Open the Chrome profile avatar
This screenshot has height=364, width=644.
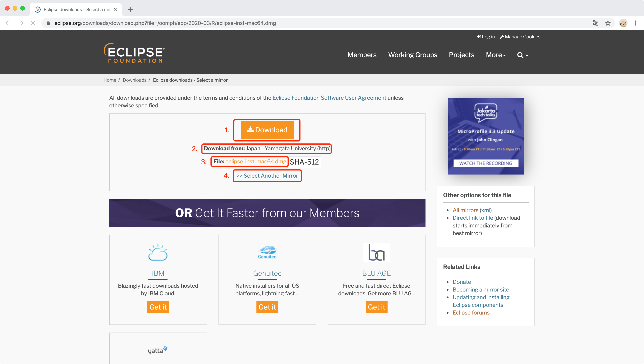coord(623,23)
